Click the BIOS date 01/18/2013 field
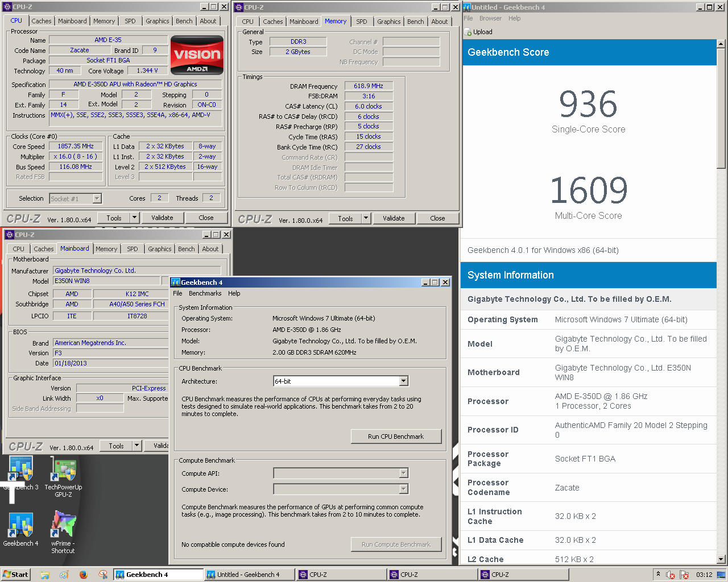 pos(110,363)
